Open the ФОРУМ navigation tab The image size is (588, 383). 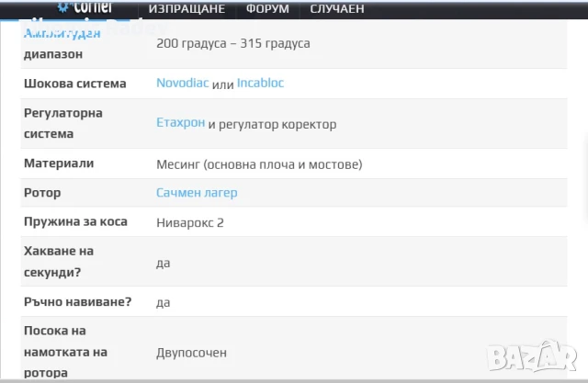click(267, 9)
